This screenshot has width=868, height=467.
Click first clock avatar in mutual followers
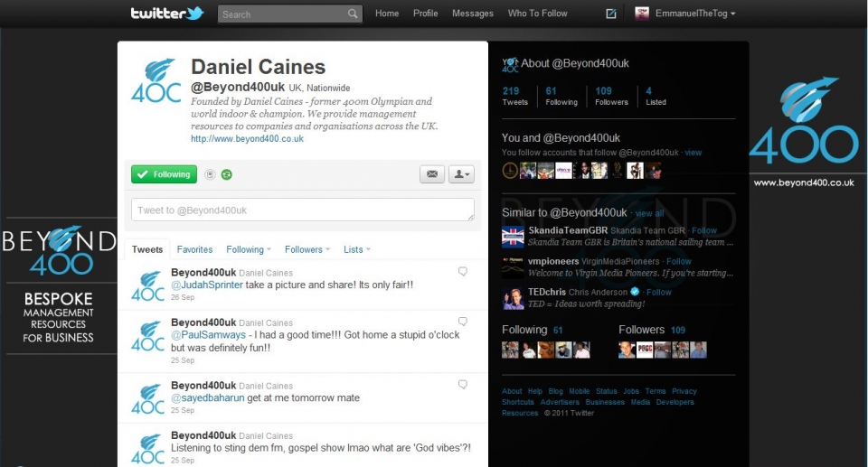[x=510, y=170]
